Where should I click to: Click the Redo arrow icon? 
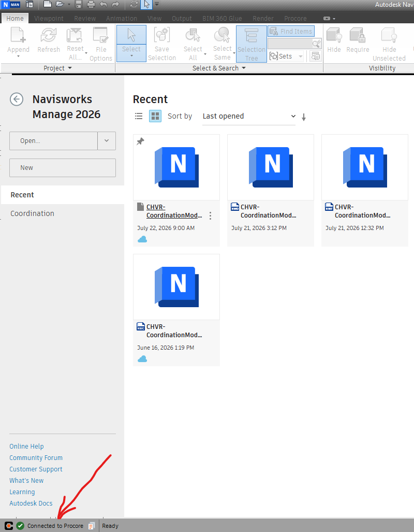pyautogui.click(x=115, y=5)
